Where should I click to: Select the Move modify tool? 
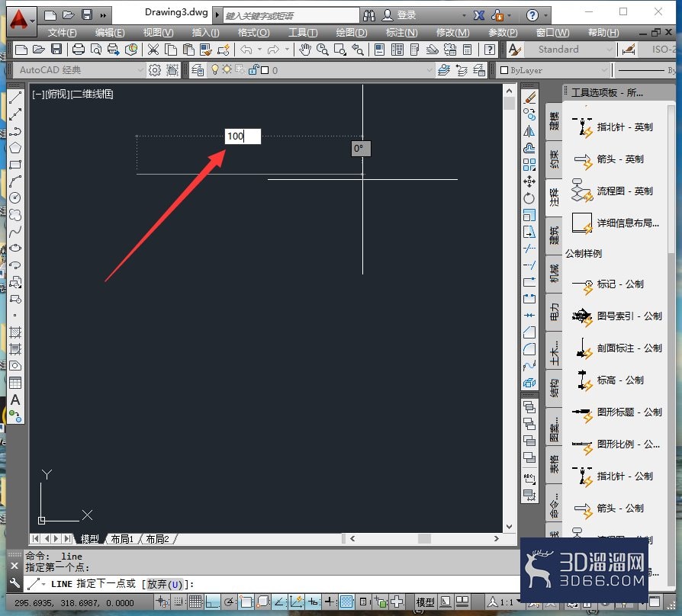529,181
